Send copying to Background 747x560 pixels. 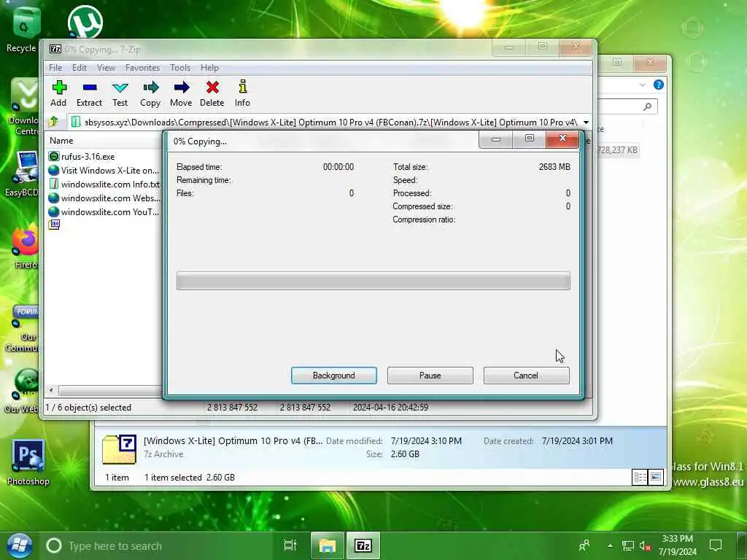(334, 376)
